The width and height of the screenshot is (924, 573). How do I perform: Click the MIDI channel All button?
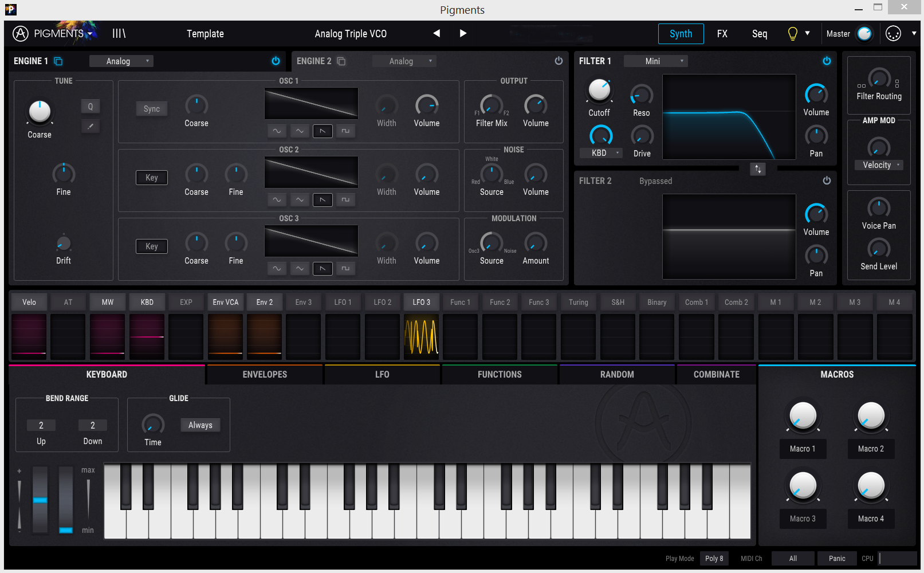click(x=793, y=559)
